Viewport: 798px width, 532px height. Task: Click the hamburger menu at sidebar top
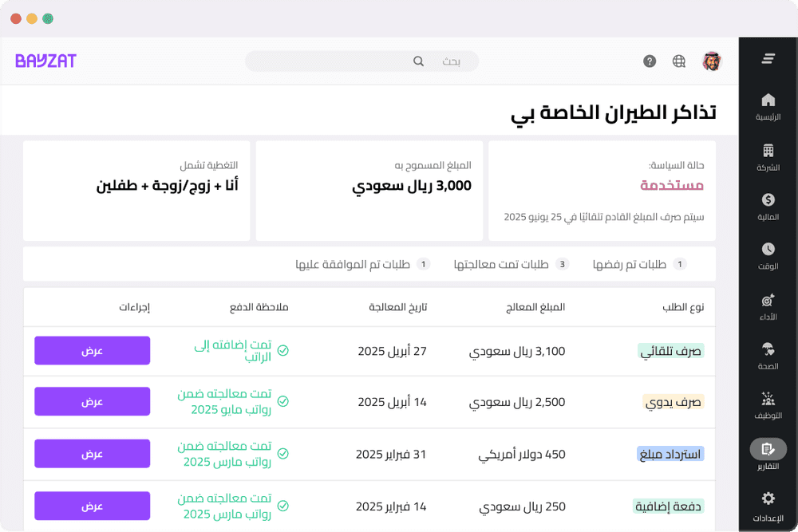click(x=768, y=58)
